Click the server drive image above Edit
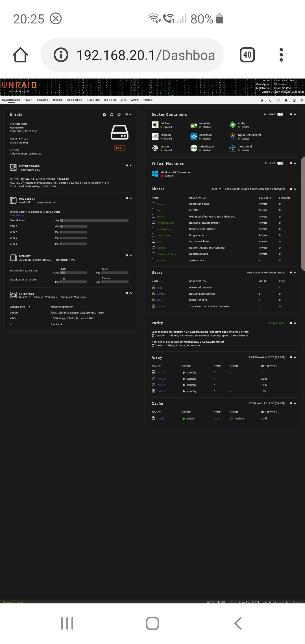The height and width of the screenshot is (644, 305). coord(119,132)
